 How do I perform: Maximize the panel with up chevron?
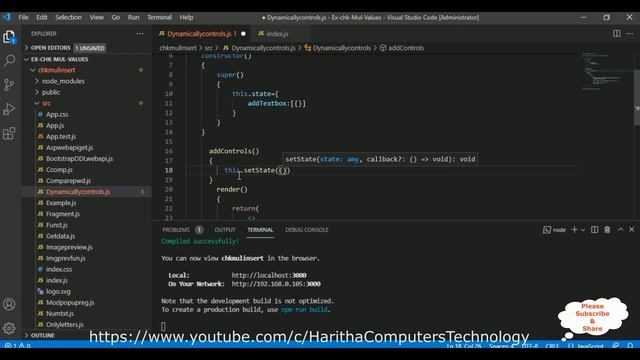(x=620, y=229)
